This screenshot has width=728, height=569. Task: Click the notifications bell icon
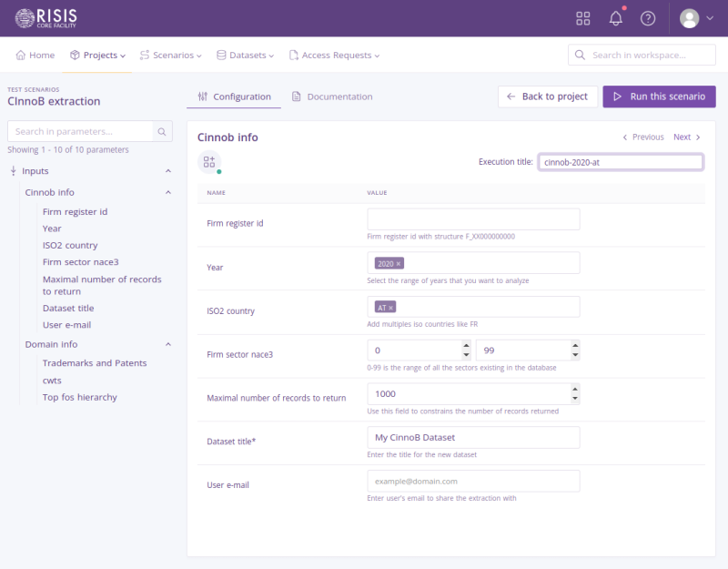tap(616, 18)
